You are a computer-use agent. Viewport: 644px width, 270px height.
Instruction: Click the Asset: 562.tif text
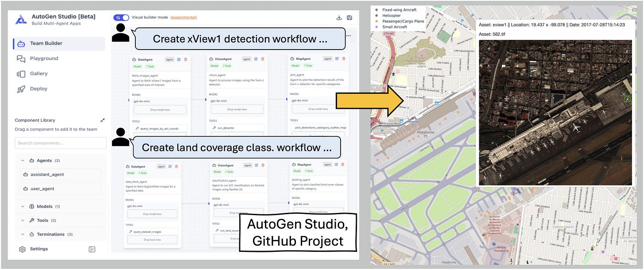pyautogui.click(x=492, y=34)
